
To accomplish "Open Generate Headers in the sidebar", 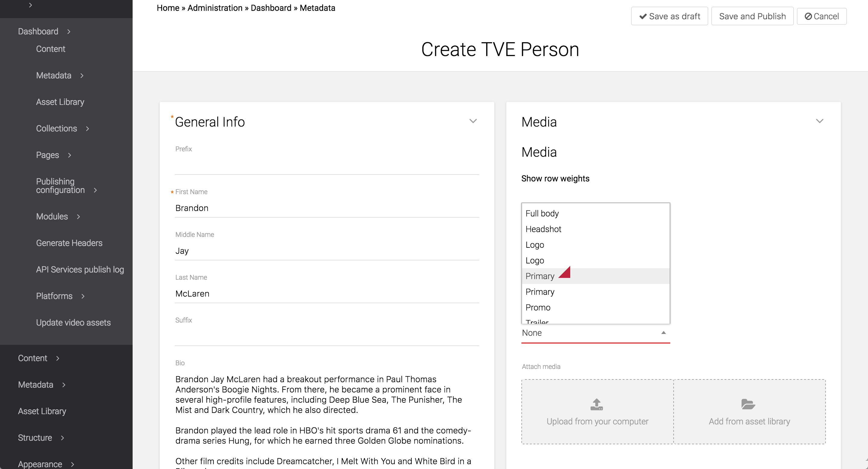I will 69,243.
